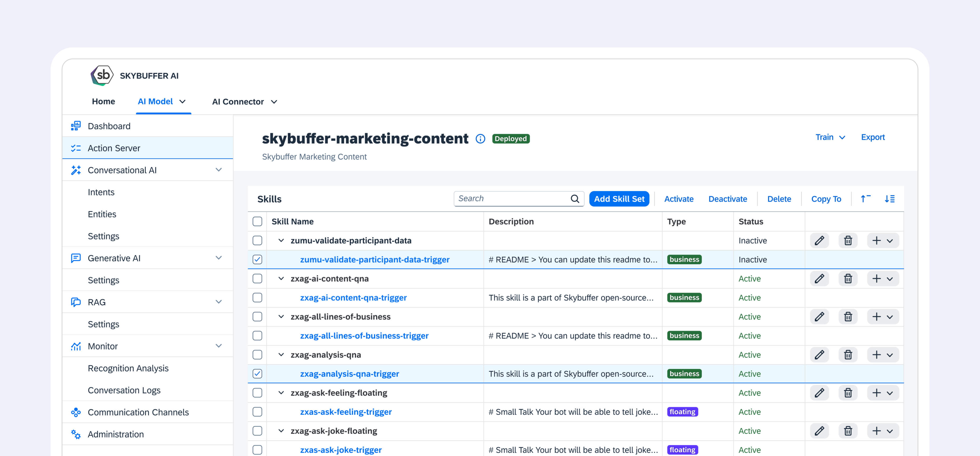Check the zxas-ask-feeling-trigger checkbox
This screenshot has width=980, height=456.
coord(257,411)
